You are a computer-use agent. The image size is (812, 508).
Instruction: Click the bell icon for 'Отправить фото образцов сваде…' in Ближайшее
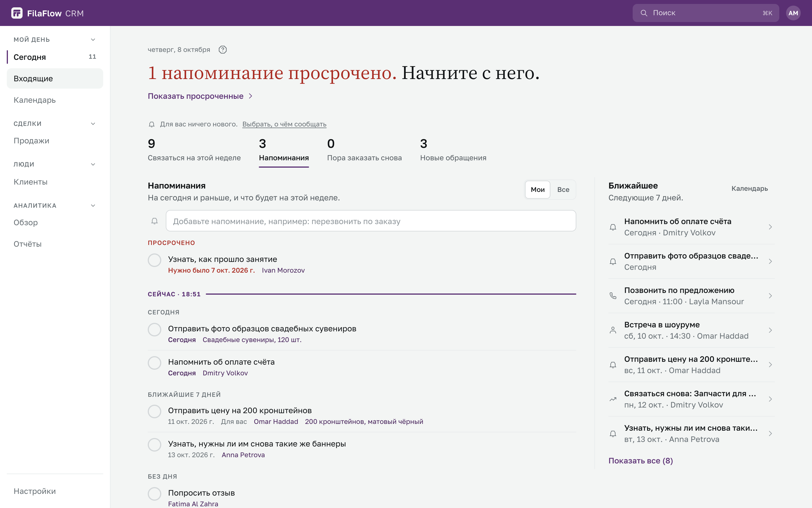[x=613, y=261]
